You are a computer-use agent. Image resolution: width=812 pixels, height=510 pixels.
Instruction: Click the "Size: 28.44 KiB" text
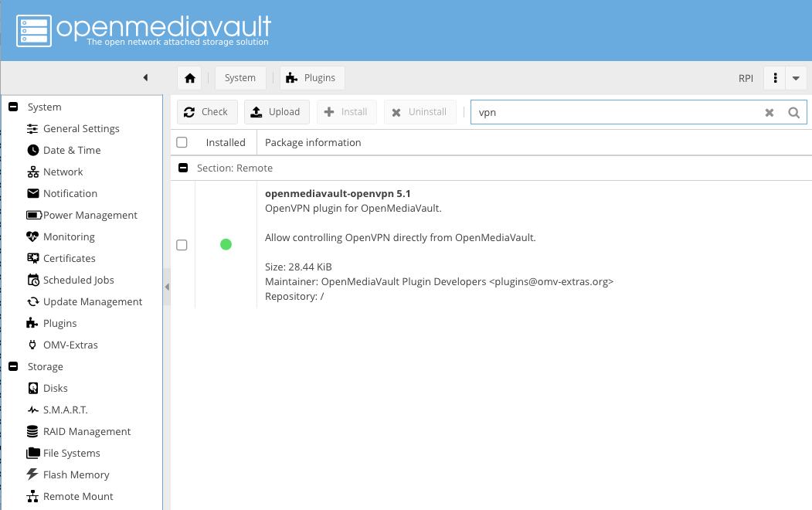[298, 267]
